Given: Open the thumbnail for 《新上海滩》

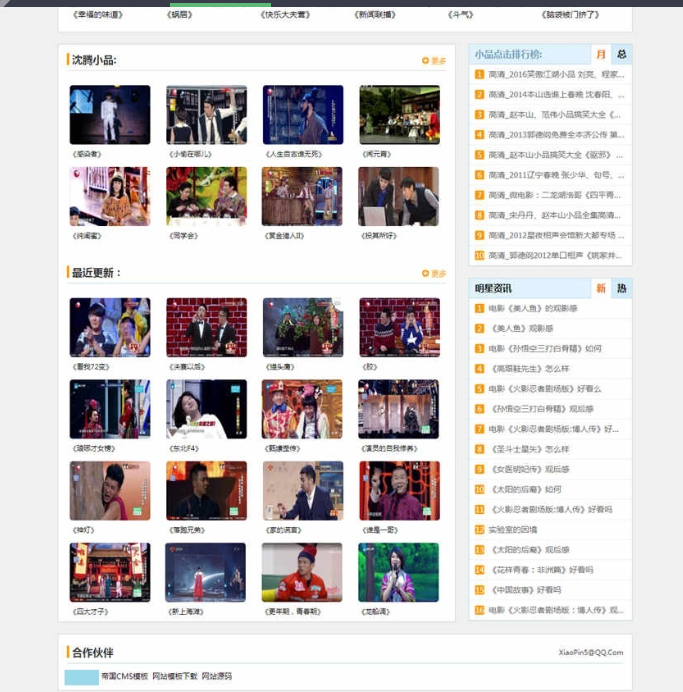Looking at the screenshot, I should click(206, 572).
